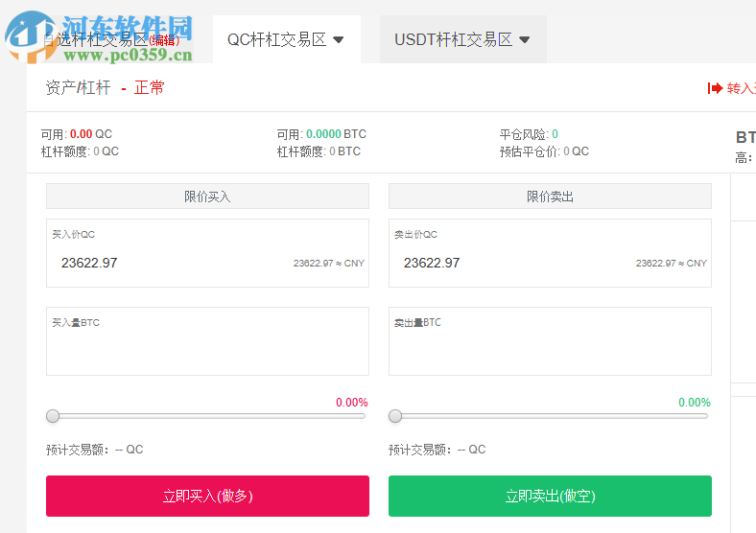Click the 河东软件园 watermark logo
Viewport: 756px width, 533px height.
101,36
